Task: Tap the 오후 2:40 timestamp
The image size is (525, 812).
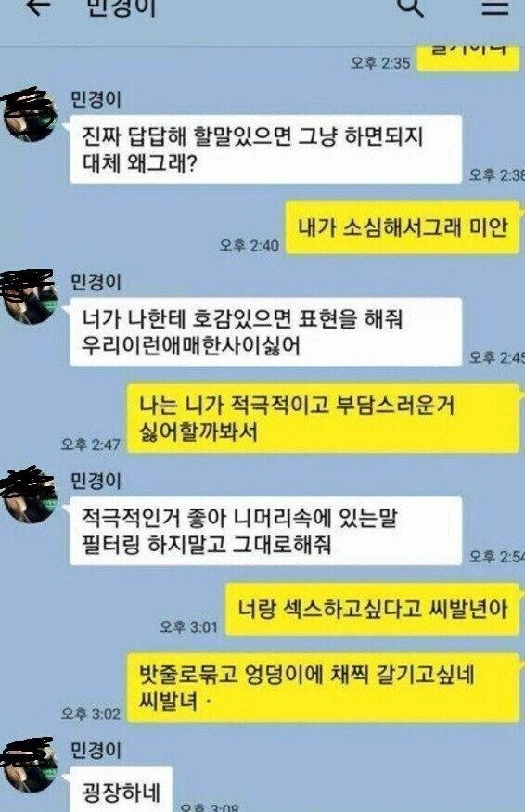Action: point(249,245)
